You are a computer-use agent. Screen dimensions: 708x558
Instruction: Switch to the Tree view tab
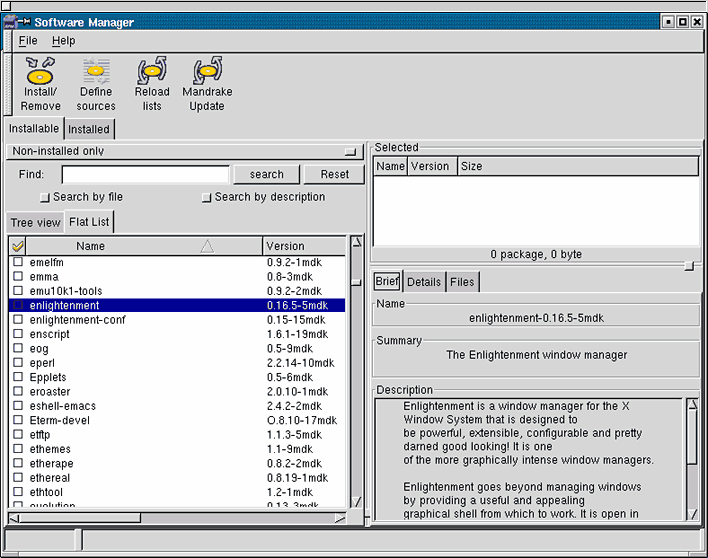click(x=35, y=223)
